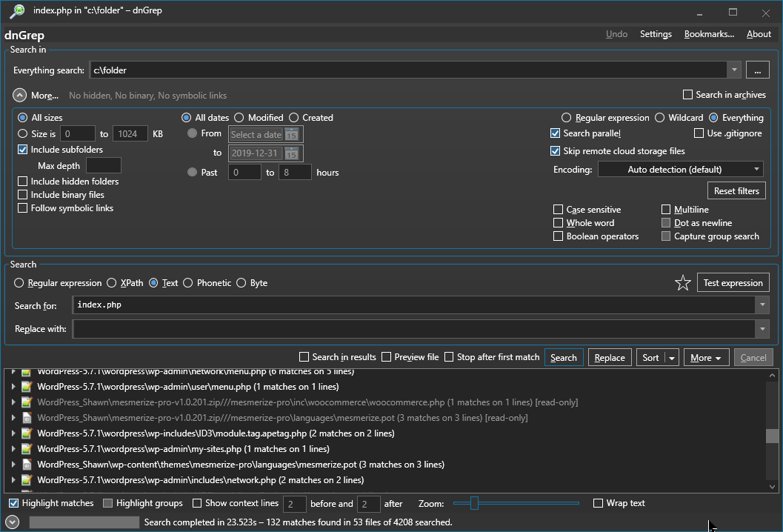The height and width of the screenshot is (532, 783).
Task: Open calendar picker for From date
Action: (x=291, y=134)
